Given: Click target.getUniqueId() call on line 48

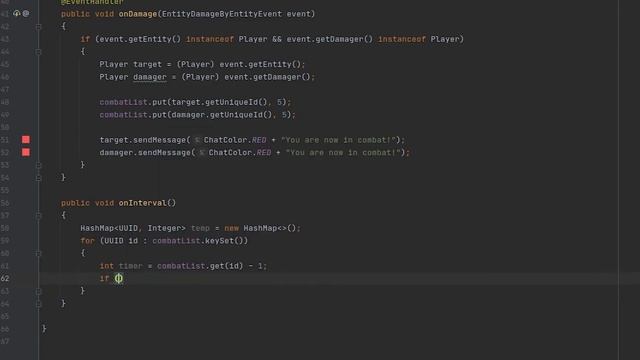Looking at the screenshot, I should point(220,102).
